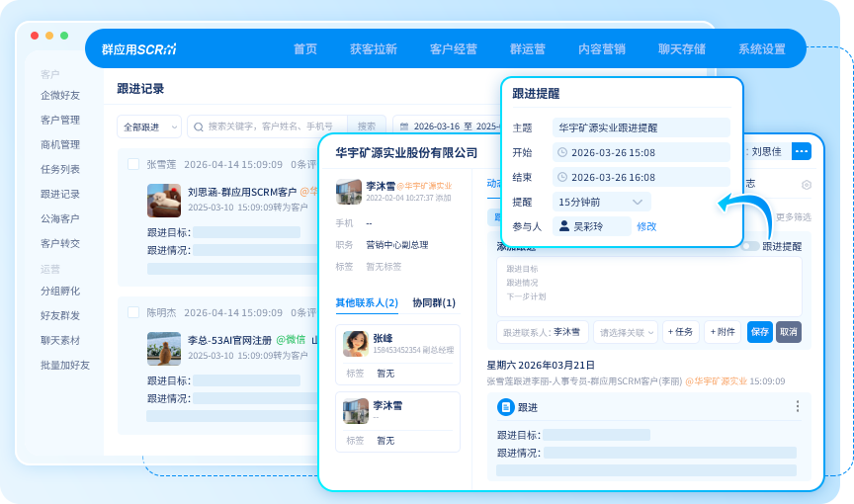
Task: Click into the follow-up notes text area
Action: tap(648, 287)
